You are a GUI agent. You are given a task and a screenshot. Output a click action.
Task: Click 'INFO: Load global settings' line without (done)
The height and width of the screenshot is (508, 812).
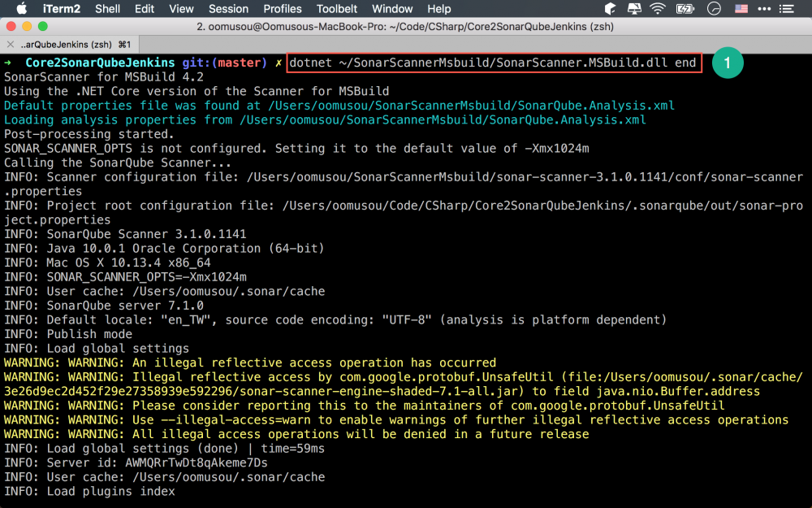click(x=97, y=349)
